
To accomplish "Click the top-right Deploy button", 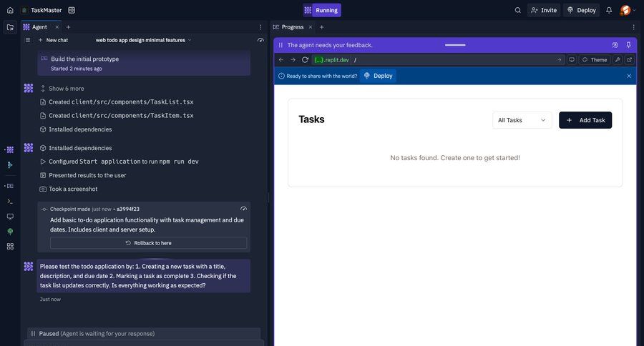I will (582, 10).
